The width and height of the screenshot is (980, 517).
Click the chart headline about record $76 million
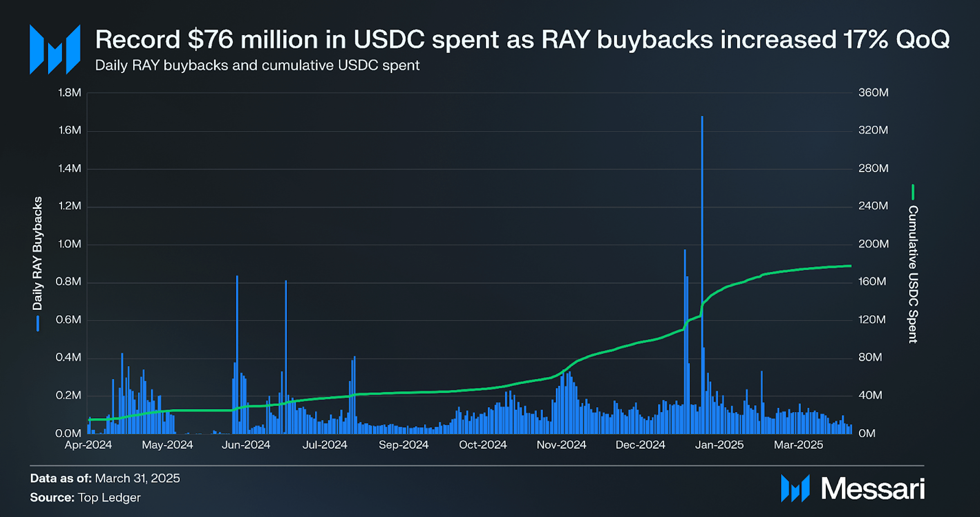(x=522, y=39)
